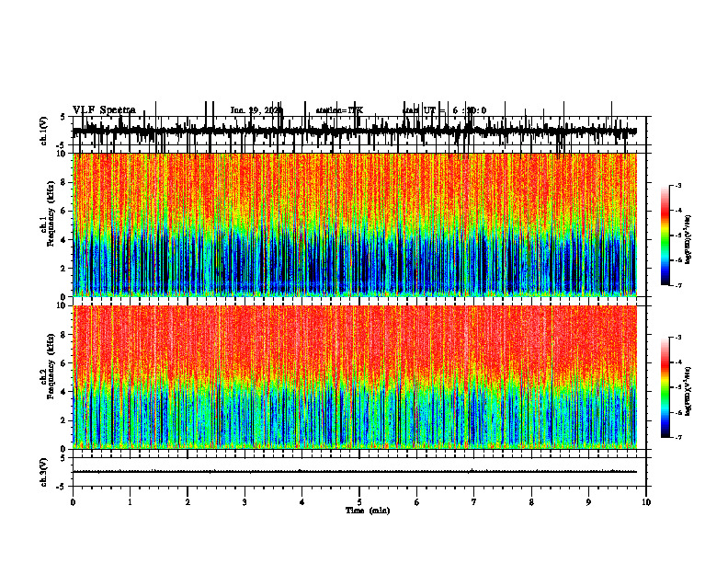This screenshot has width=728, height=563.
Task: Click the "-7" tick on the ch.2 colorbar
Action: (677, 437)
